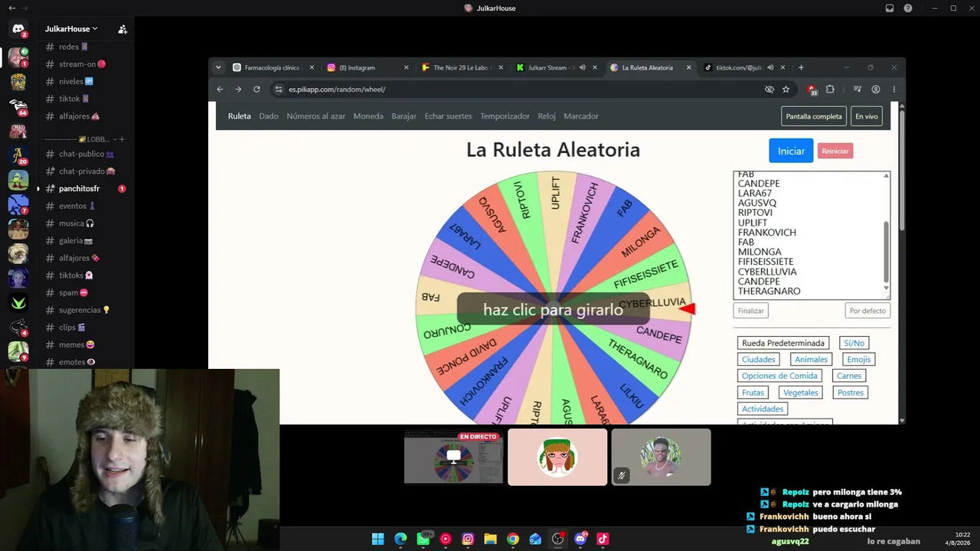Open Windows Start menu
The width and height of the screenshot is (980, 551).
tap(377, 539)
